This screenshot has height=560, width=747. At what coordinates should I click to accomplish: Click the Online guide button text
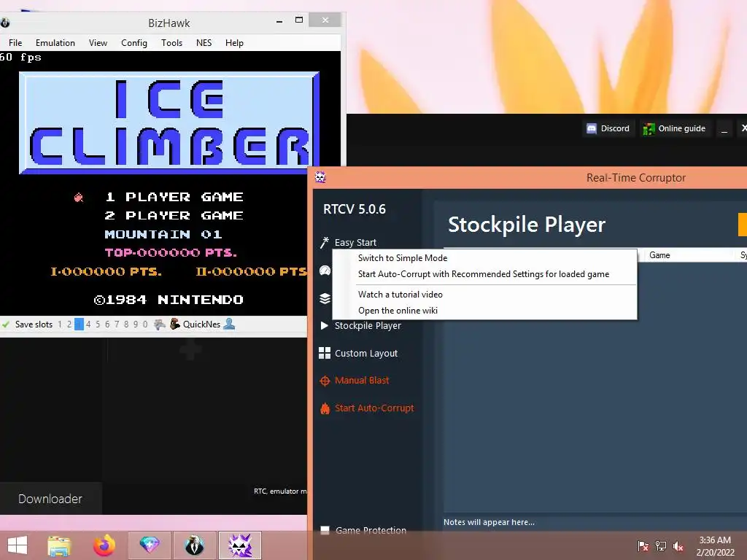[682, 128]
